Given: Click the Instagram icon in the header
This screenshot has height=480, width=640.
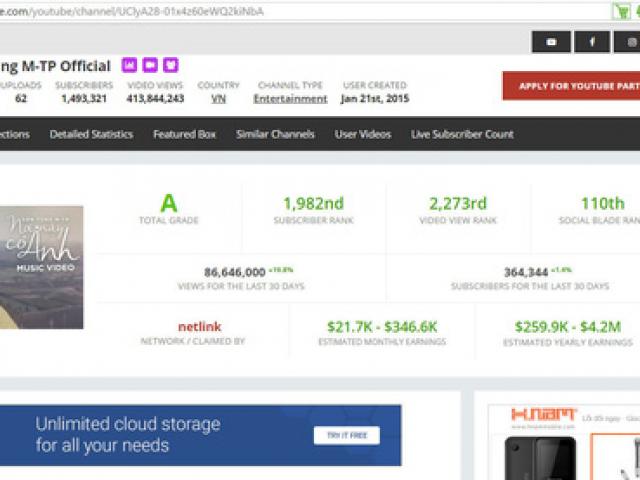Looking at the screenshot, I should 630,42.
